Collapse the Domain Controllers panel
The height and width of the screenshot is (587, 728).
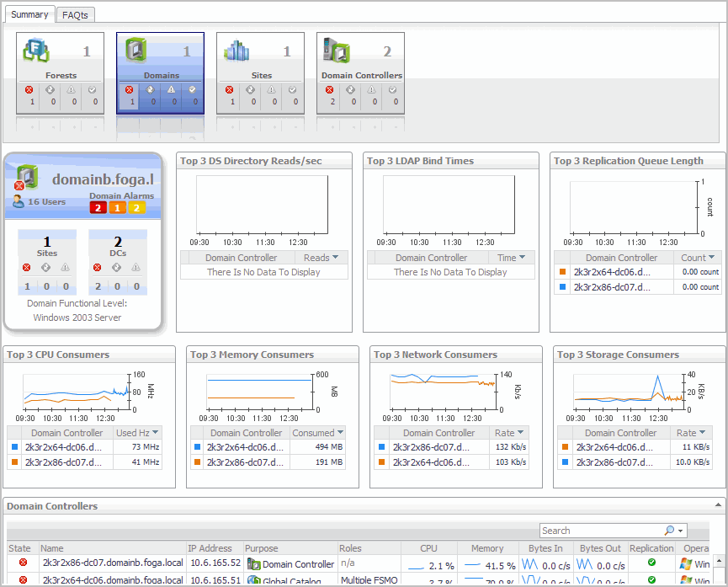point(718,505)
